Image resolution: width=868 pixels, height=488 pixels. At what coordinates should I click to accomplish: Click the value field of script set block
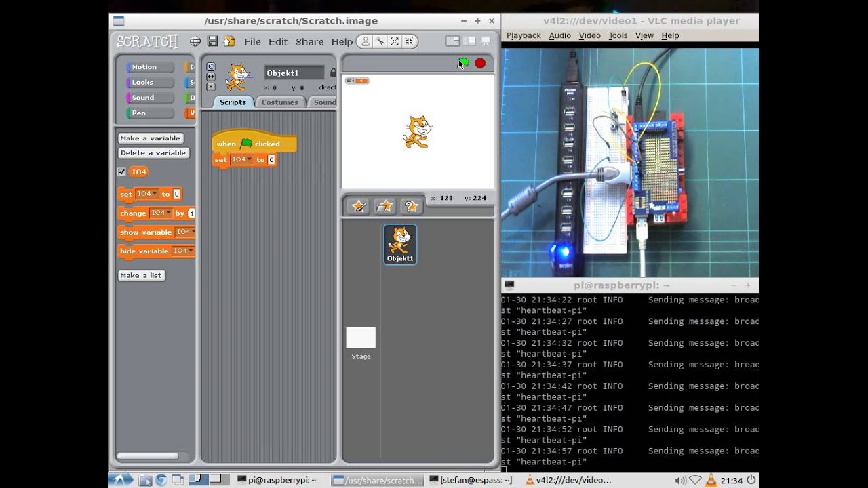[271, 160]
